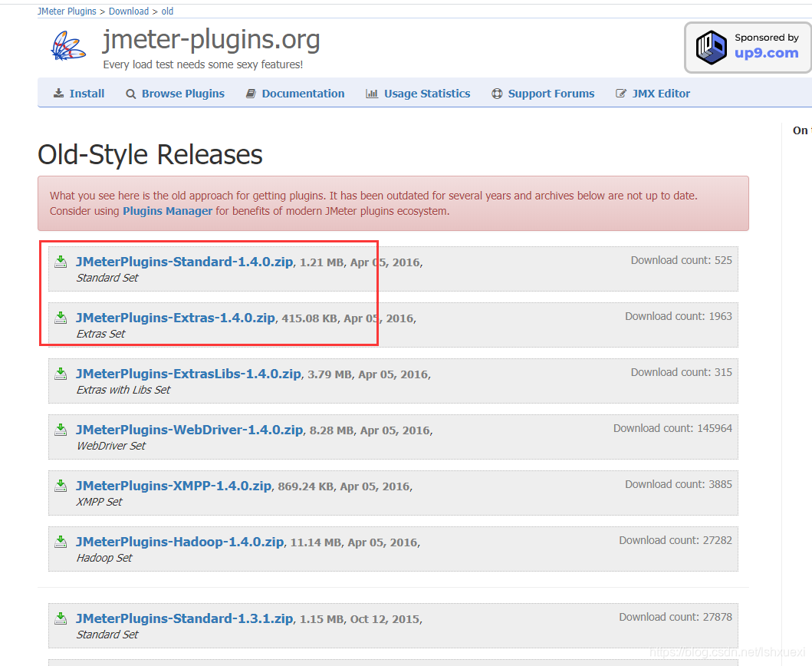Screen dimensions: 812x666
Task: Click the jmeter-plugins.org site title
Action: [212, 39]
